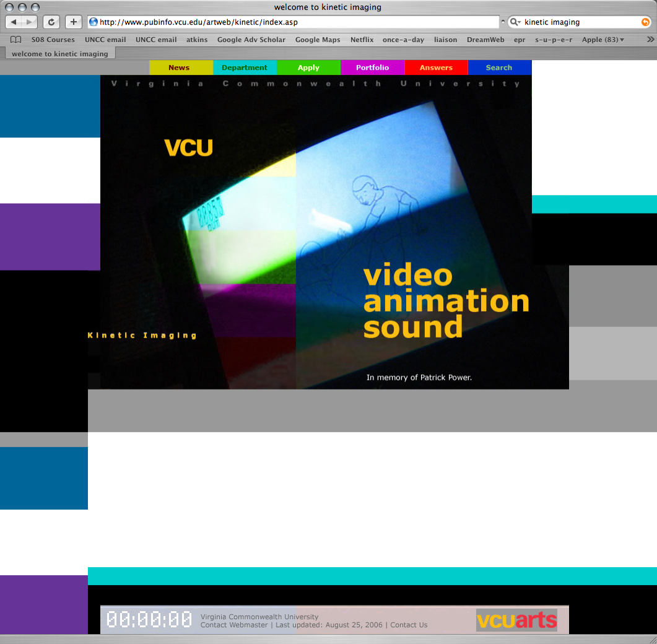Click the Last updated: August 25, 2006 text
Screen dimensions: 657x644
pyautogui.click(x=329, y=625)
